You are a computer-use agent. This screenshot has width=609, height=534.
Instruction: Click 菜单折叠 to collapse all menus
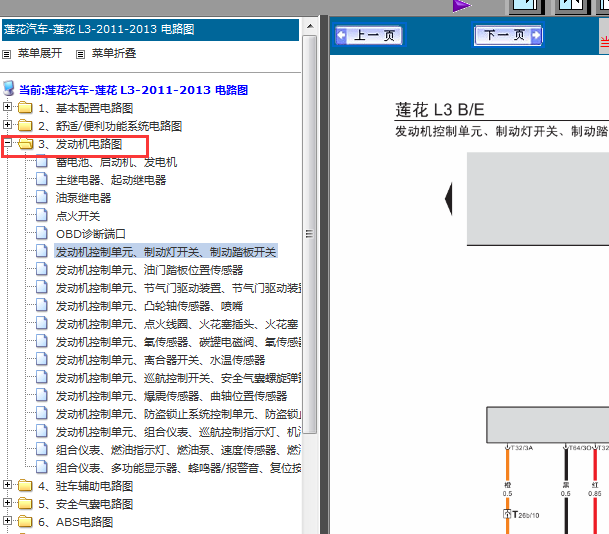[114, 53]
